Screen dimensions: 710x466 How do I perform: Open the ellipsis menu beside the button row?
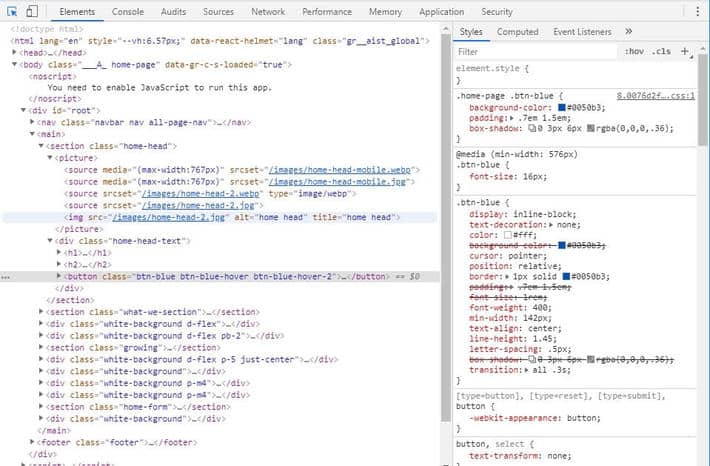5,277
